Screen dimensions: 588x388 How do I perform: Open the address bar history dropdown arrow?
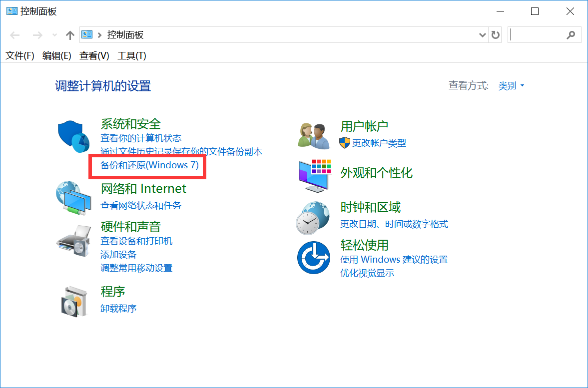[x=482, y=35]
